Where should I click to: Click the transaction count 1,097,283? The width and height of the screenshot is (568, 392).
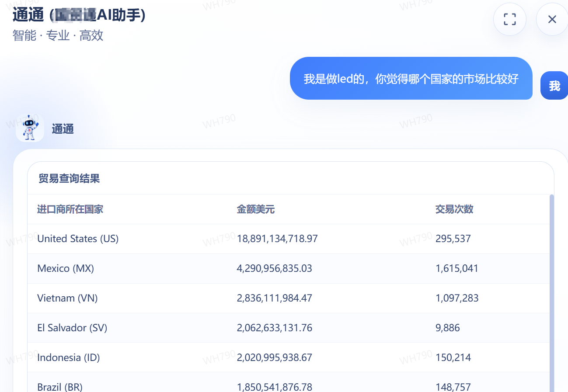point(457,298)
